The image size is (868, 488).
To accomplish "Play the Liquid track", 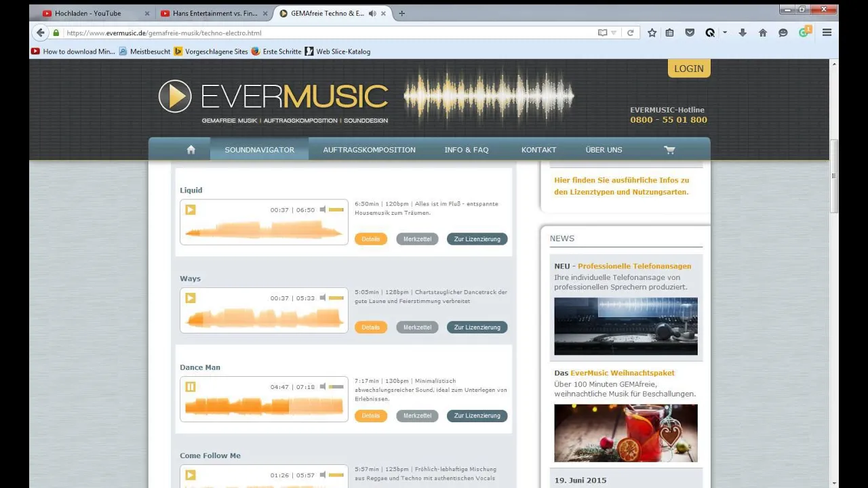I will tap(191, 210).
